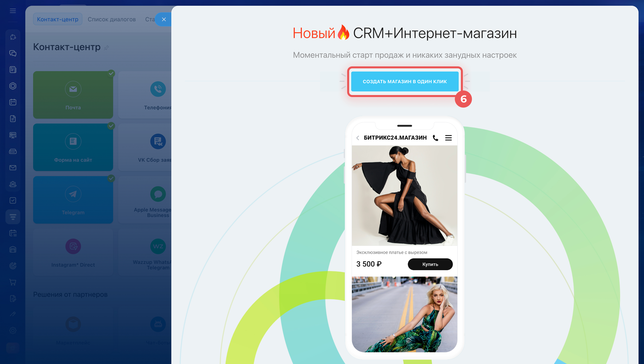Click the checkmark on Почта tile
This screenshot has height=364, width=644.
click(111, 73)
